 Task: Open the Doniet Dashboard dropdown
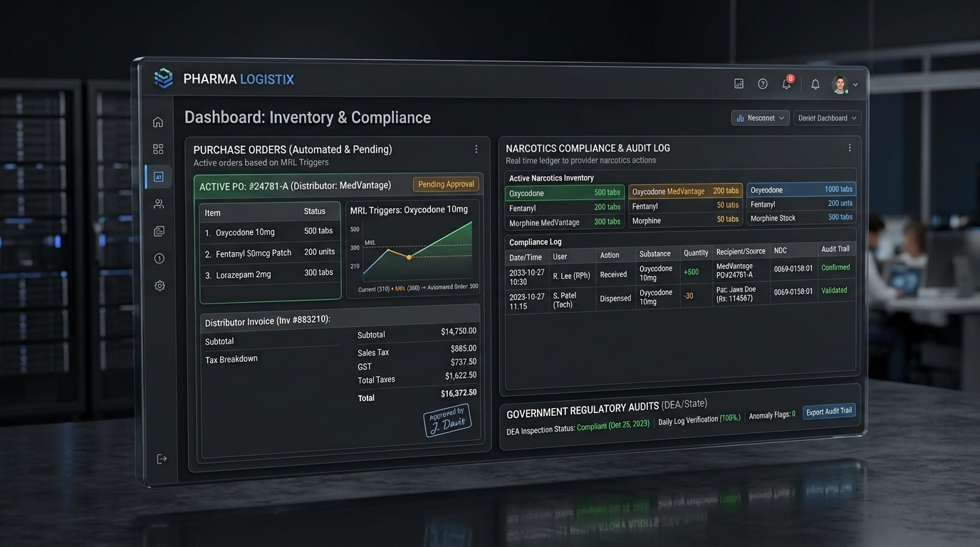pos(828,118)
